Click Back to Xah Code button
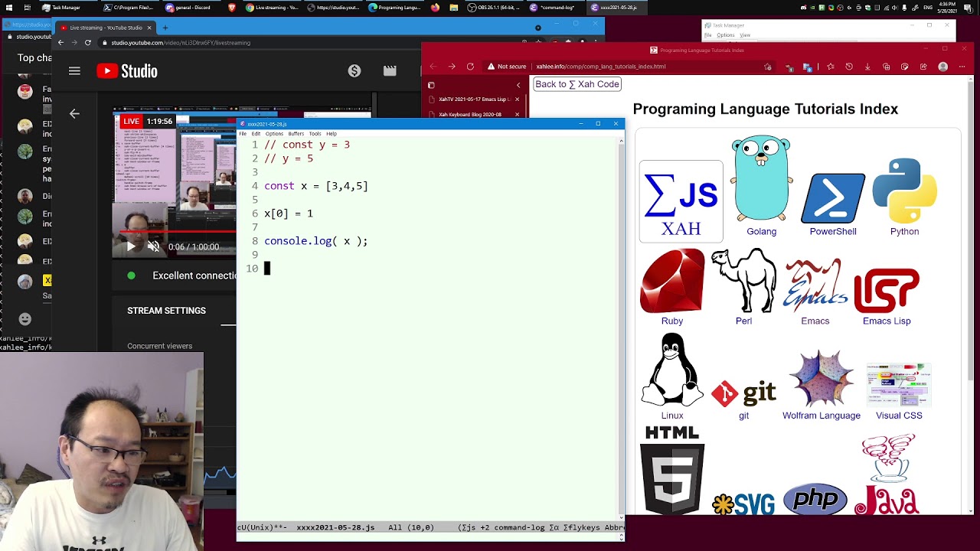 click(577, 84)
